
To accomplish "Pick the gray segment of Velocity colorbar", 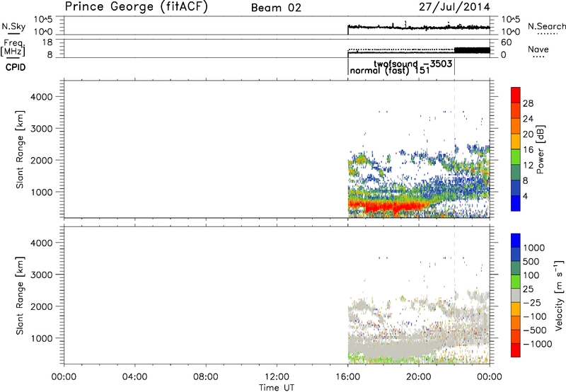I will 516,295.
